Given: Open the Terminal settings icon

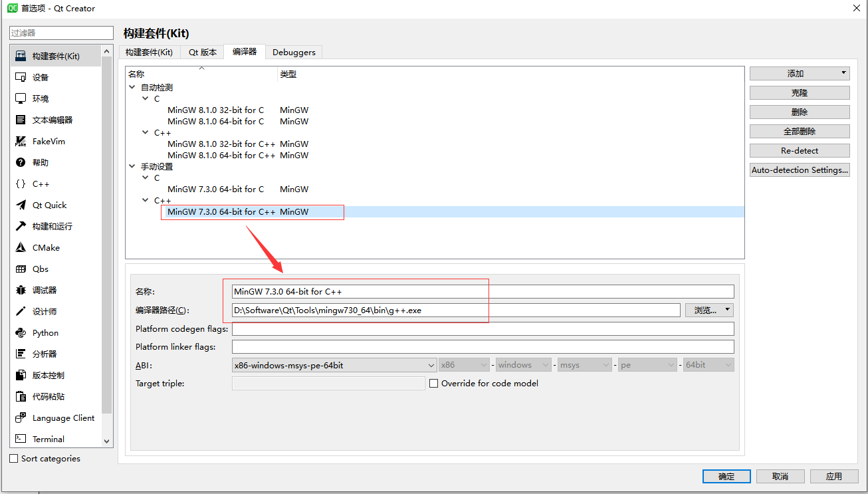Looking at the screenshot, I should (21, 439).
